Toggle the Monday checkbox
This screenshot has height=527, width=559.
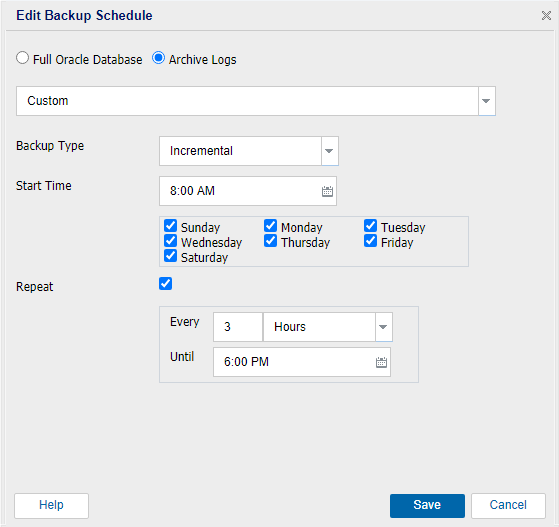point(271,226)
